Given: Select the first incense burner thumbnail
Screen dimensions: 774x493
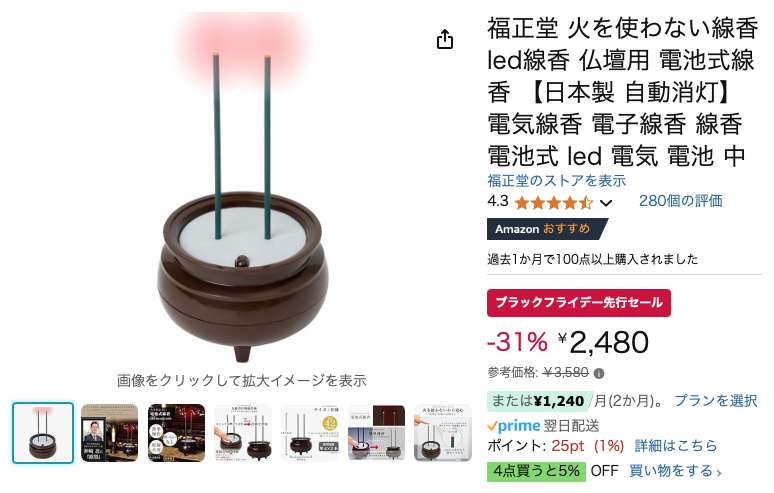Looking at the screenshot, I should 43,433.
